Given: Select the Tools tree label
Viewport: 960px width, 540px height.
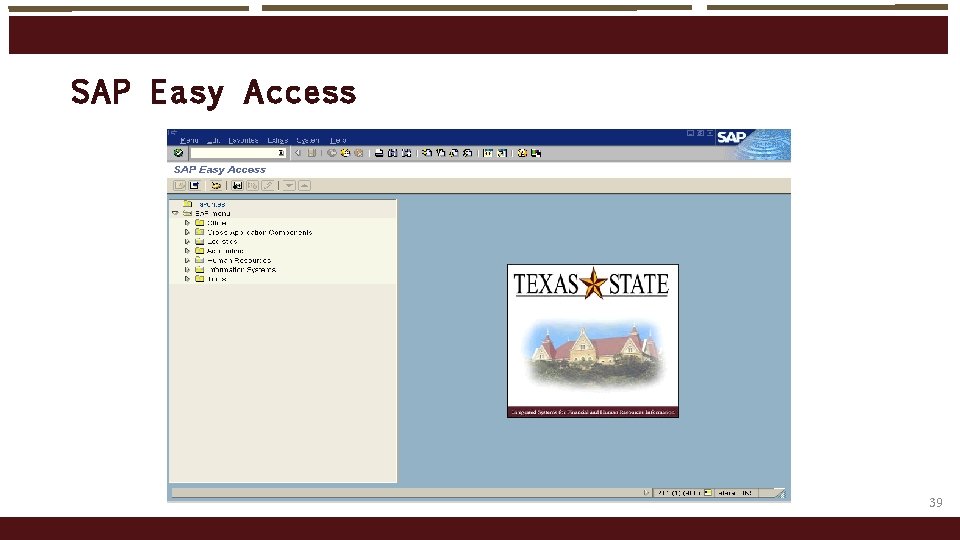Looking at the screenshot, I should pos(217,279).
